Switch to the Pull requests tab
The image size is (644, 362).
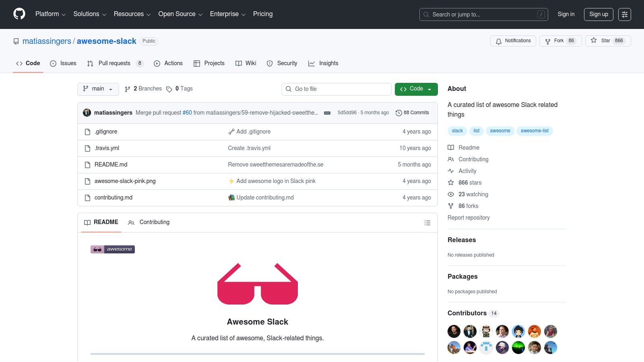[x=115, y=63]
